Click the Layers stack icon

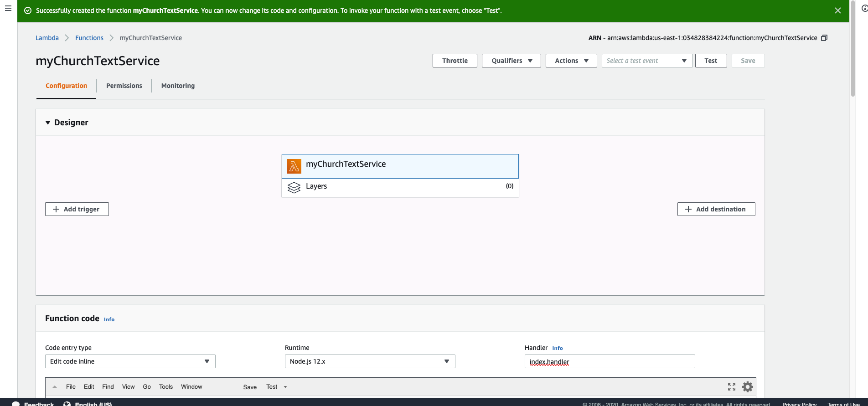pos(294,187)
